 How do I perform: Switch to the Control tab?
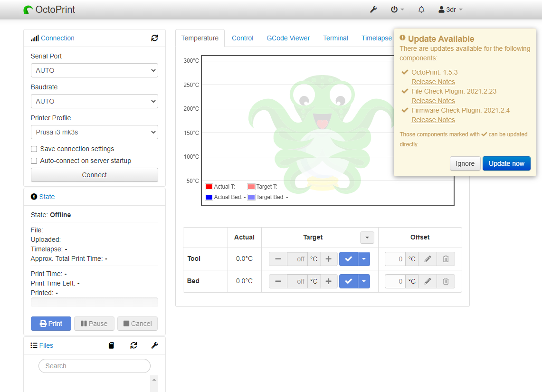tap(242, 38)
